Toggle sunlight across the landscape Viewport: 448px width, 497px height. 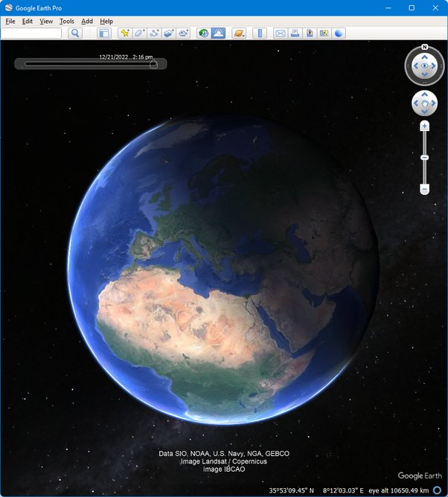(218, 33)
